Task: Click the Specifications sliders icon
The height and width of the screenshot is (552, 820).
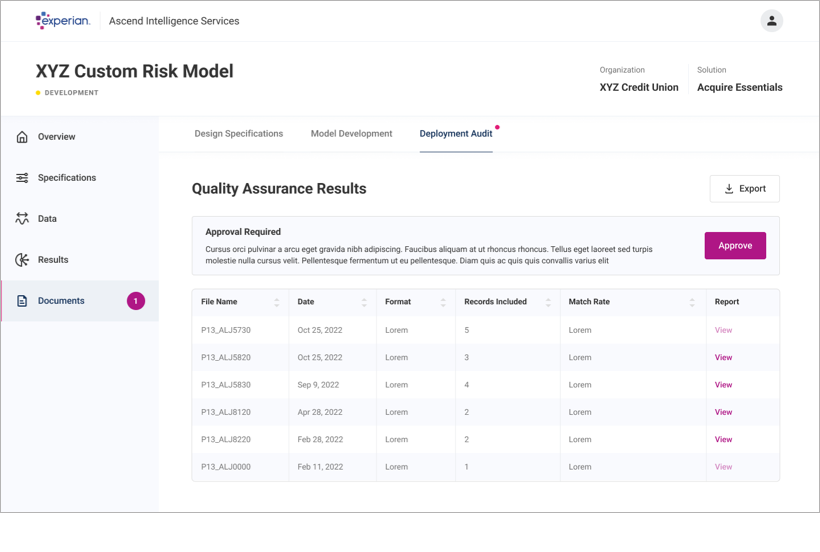Action: tap(22, 178)
